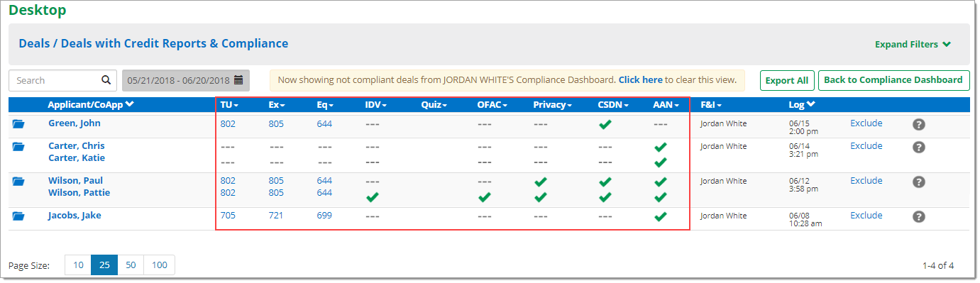Open applicant Jacobs, Jake
This screenshot has height=283, width=980.
tap(75, 216)
